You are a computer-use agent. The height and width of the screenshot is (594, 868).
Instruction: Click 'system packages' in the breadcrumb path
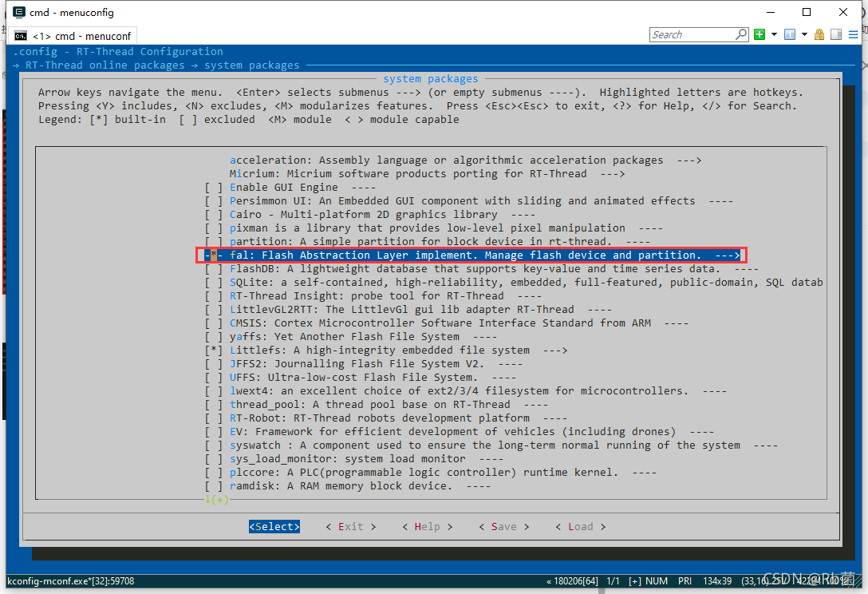click(252, 65)
